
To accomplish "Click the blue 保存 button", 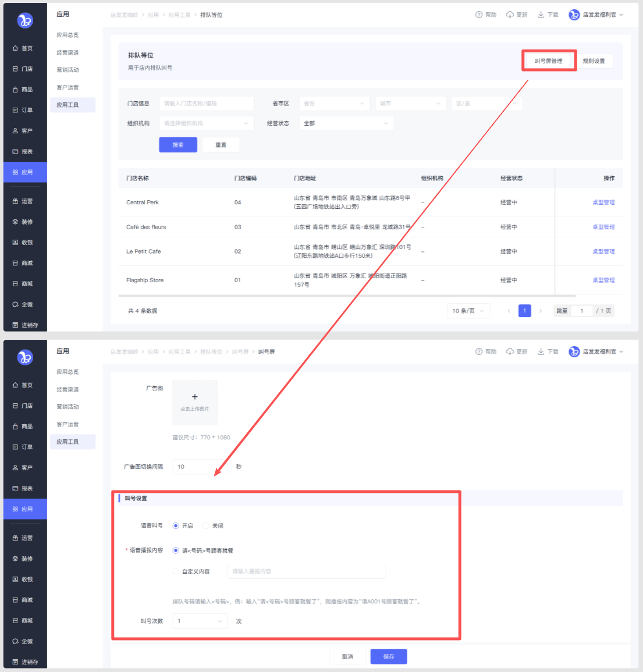I will (x=389, y=656).
